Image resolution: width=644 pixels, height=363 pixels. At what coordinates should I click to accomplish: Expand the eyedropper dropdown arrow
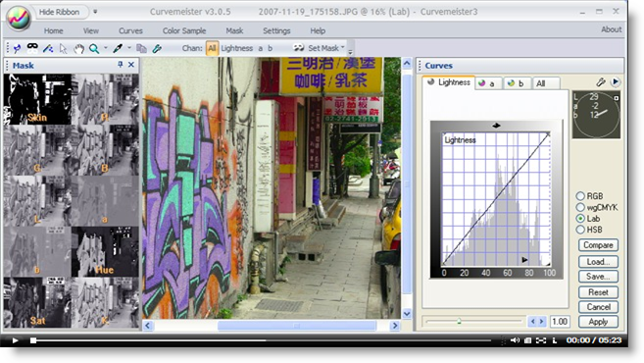(129, 48)
